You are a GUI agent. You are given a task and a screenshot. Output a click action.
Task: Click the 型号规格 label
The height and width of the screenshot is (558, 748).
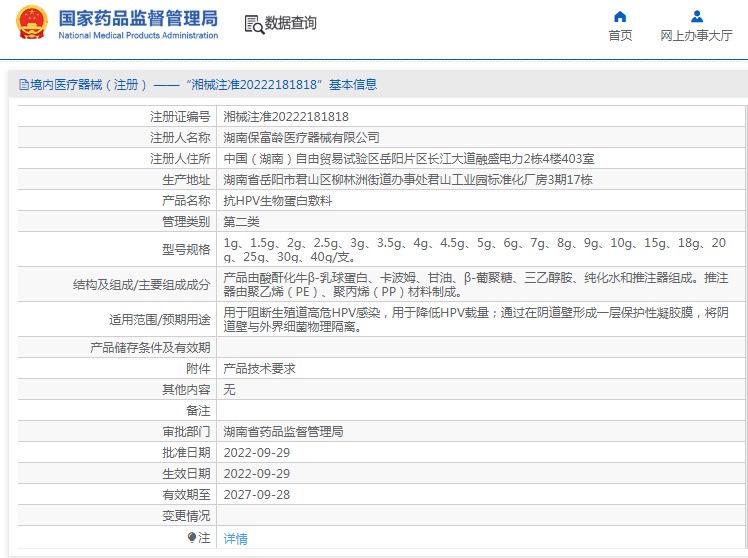[x=186, y=249]
